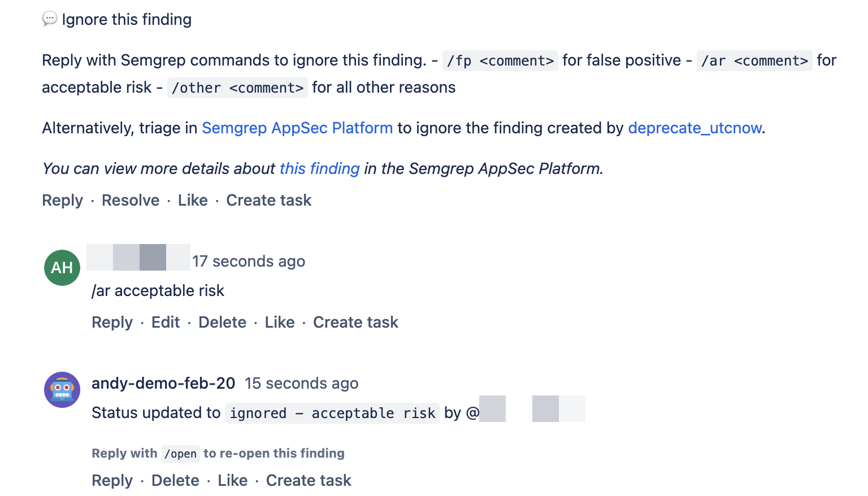Create task from the '/ar acceptable risk' comment
The image size is (868, 496).
pyautogui.click(x=355, y=322)
